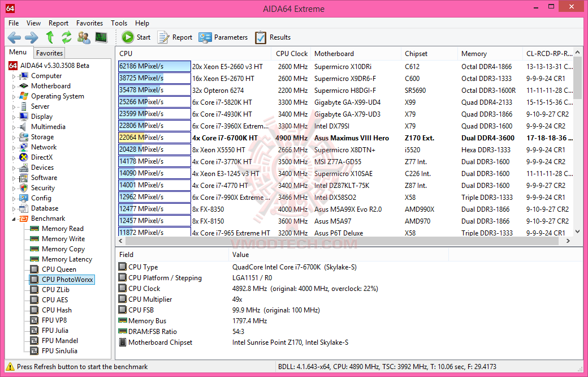The height and width of the screenshot is (377, 588).
Task: Select the Memory Read benchmark icon
Action: pyautogui.click(x=34, y=228)
